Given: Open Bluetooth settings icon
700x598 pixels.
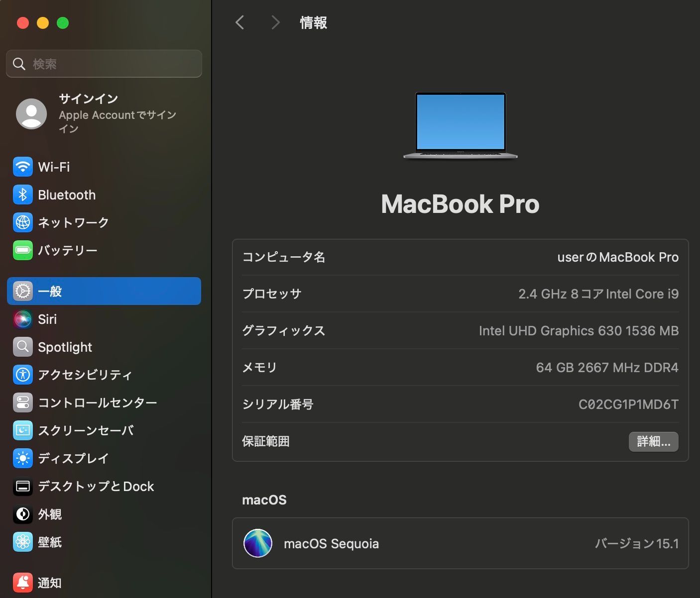Looking at the screenshot, I should tap(23, 195).
